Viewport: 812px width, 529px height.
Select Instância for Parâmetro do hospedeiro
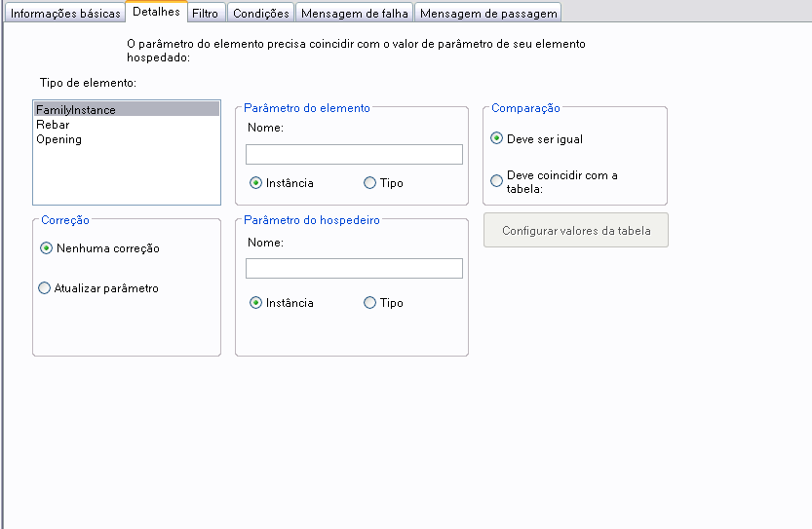click(256, 303)
